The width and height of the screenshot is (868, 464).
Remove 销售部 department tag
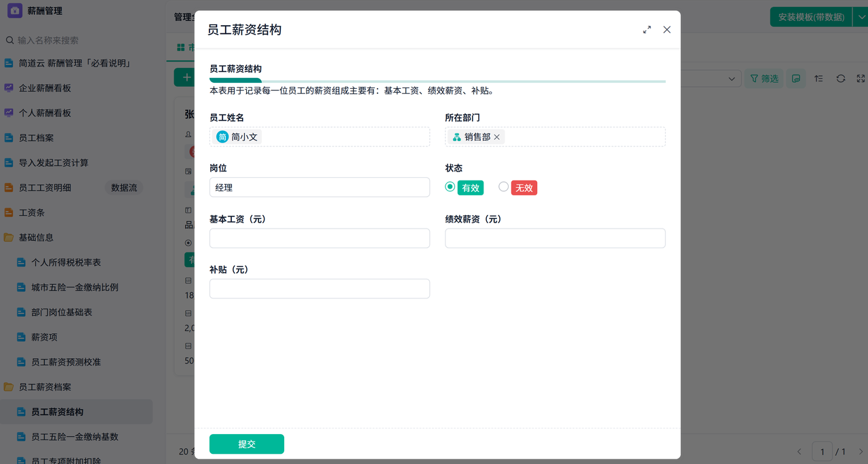[x=496, y=137]
